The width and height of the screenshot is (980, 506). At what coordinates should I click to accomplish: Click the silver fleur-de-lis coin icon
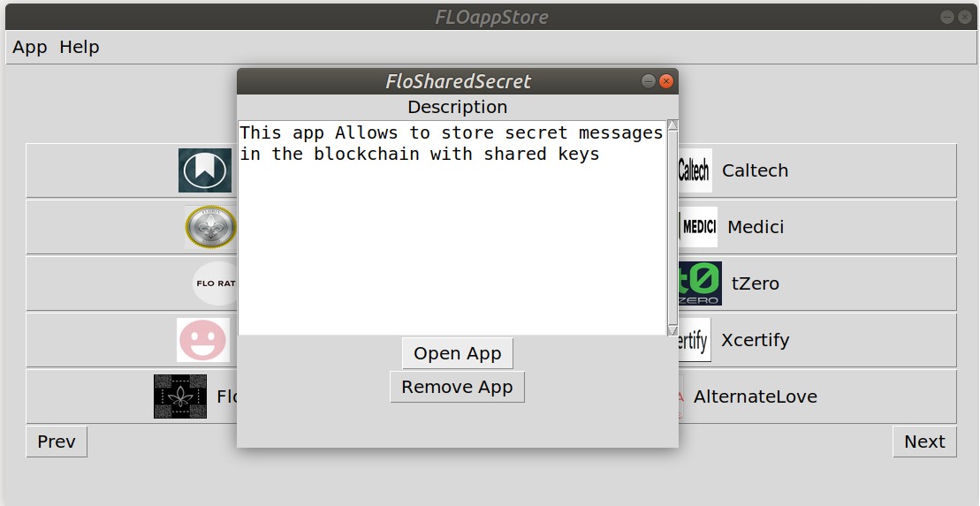point(210,227)
